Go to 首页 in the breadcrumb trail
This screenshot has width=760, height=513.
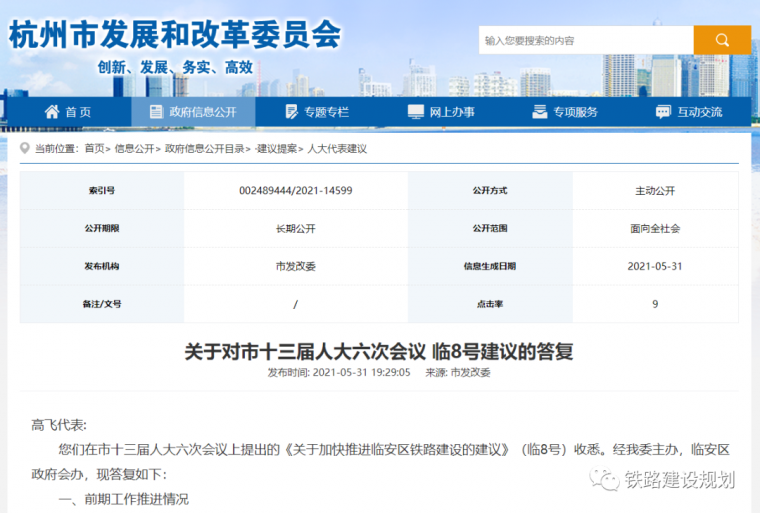[94, 149]
